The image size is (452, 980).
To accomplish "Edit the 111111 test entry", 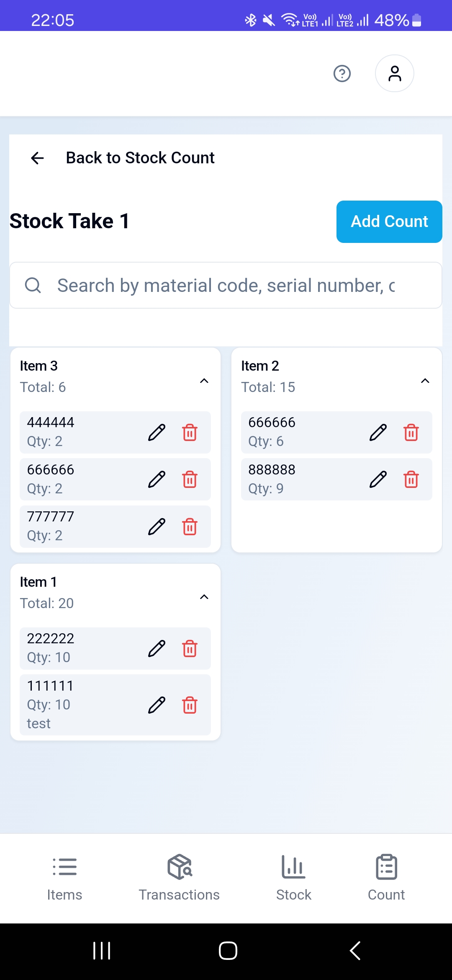I will [157, 705].
